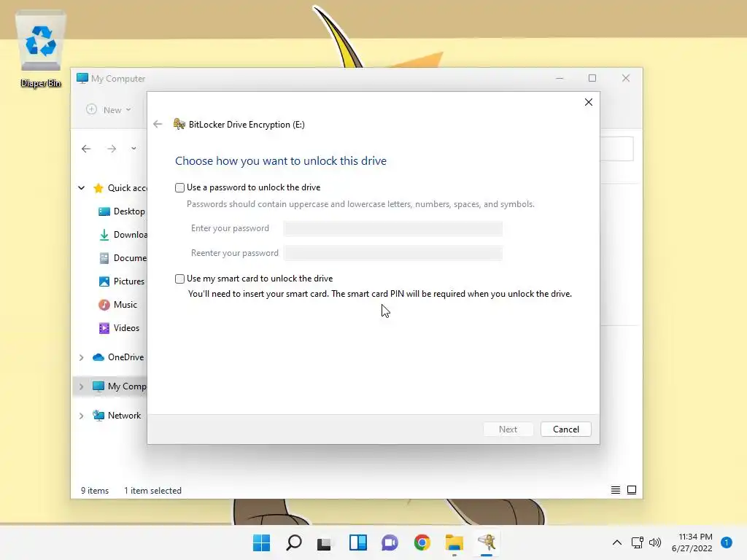Show hidden system tray icons
This screenshot has width=747, height=560.
617,542
